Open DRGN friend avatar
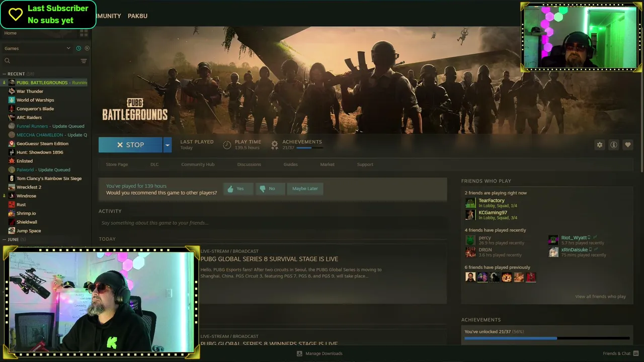Image resolution: width=644 pixels, height=362 pixels. pos(470,252)
